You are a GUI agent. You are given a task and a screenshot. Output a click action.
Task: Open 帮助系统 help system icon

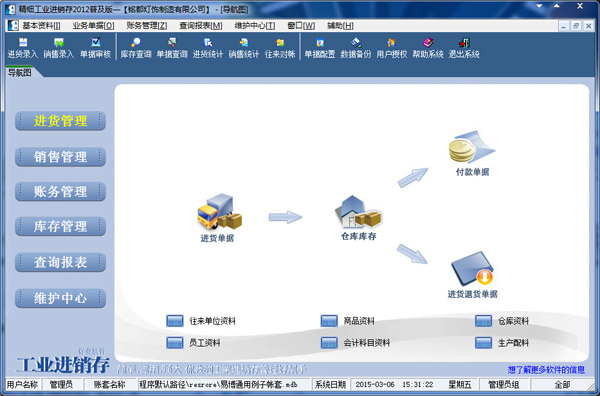tap(428, 48)
